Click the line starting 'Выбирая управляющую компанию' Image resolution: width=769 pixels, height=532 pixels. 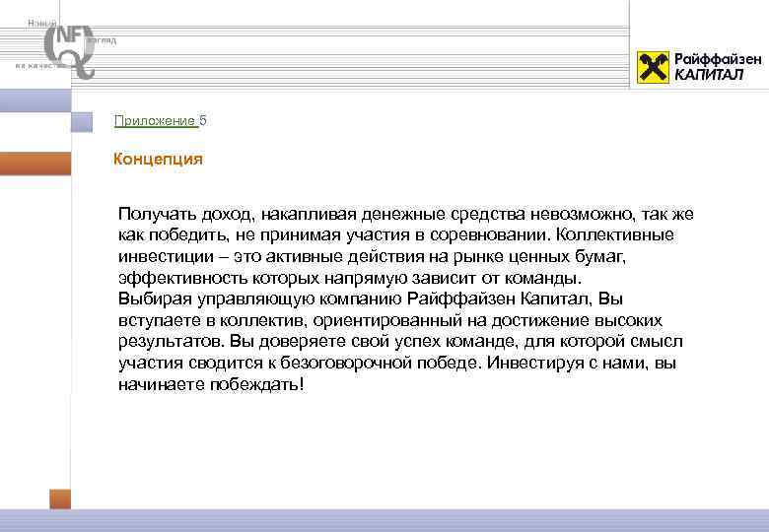[371, 299]
